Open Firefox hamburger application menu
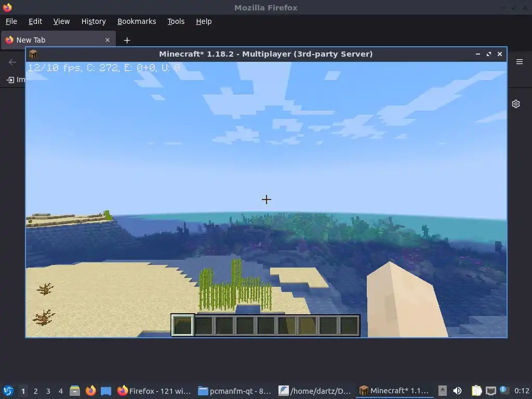 [520, 62]
